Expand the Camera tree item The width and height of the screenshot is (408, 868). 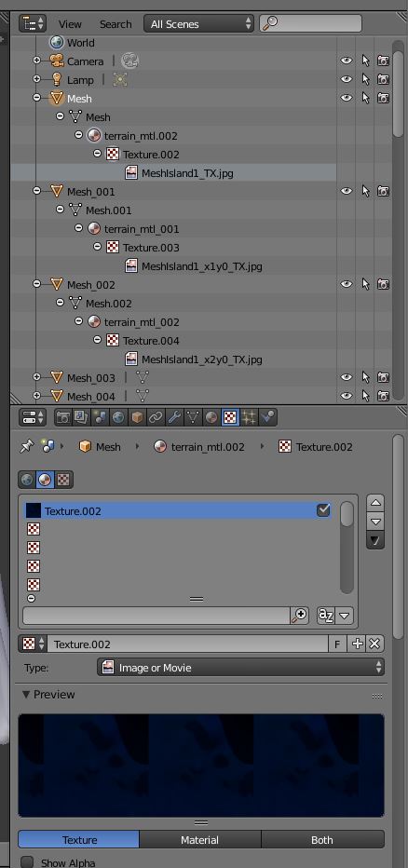click(37, 61)
